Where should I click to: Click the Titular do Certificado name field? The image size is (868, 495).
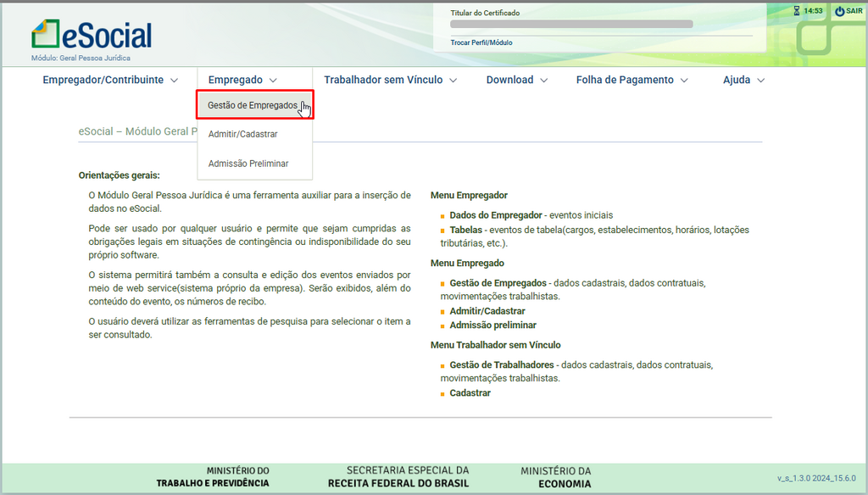click(x=571, y=24)
